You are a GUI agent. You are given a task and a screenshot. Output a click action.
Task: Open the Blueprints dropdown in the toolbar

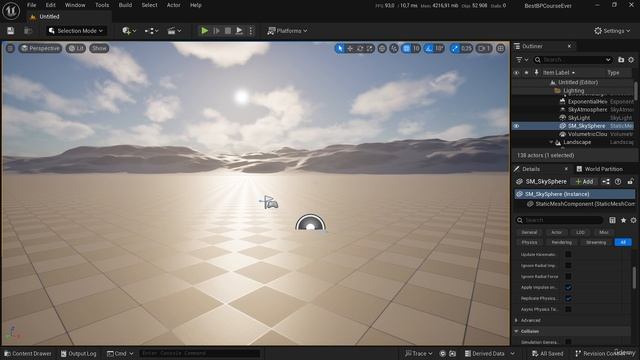coord(151,31)
